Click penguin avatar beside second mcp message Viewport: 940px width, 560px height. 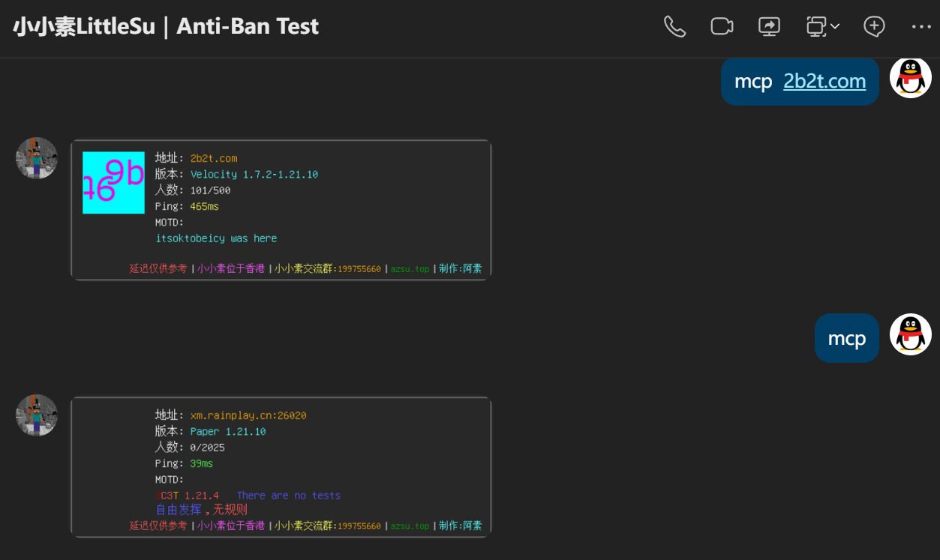910,334
